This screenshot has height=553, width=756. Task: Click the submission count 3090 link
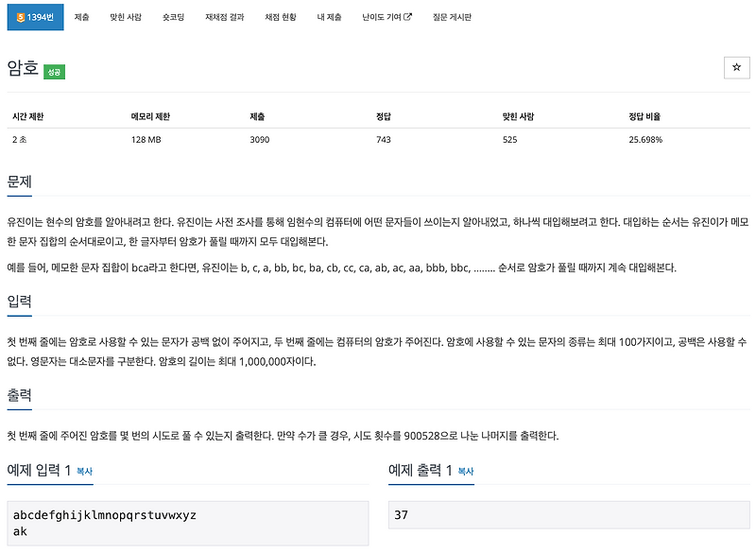point(259,138)
